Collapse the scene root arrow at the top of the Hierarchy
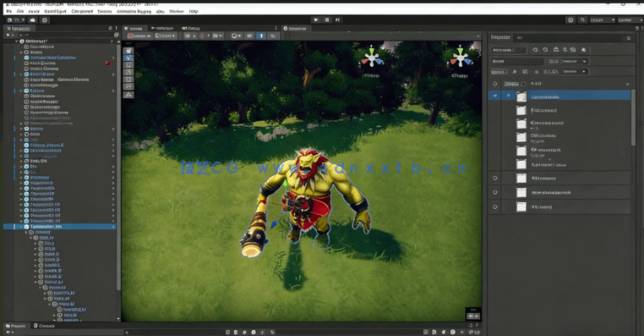 click(x=17, y=41)
